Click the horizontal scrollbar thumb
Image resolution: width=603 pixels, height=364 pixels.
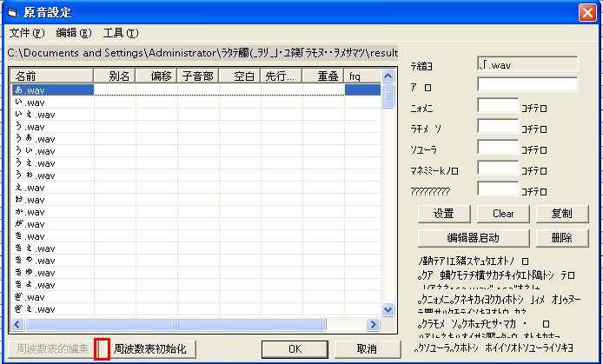pyautogui.click(x=176, y=325)
